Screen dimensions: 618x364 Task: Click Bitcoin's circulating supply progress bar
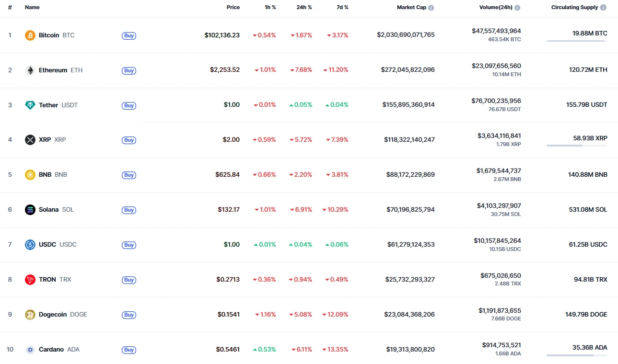(576, 41)
